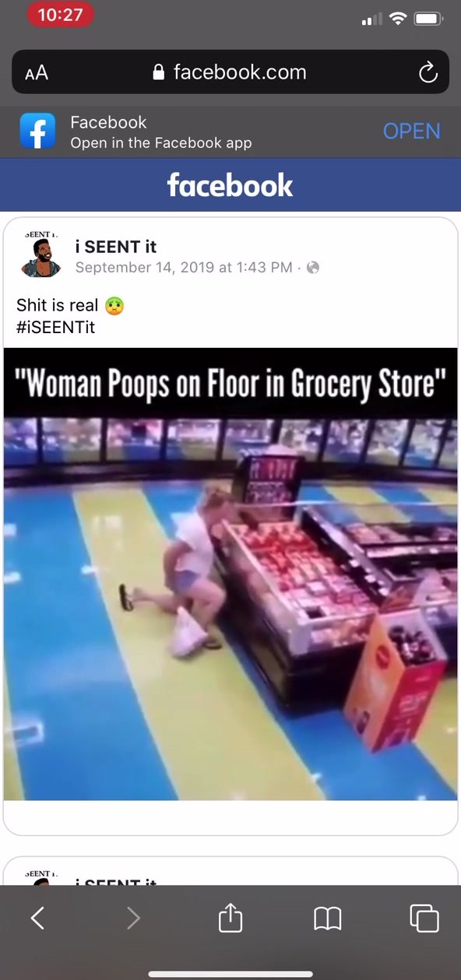This screenshot has height=980, width=461.
Task: Play the grocery store video
Action: (230, 574)
